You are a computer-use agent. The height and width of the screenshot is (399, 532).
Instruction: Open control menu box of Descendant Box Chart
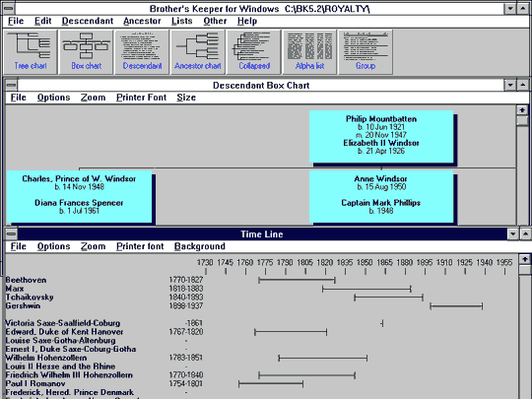pyautogui.click(x=11, y=85)
